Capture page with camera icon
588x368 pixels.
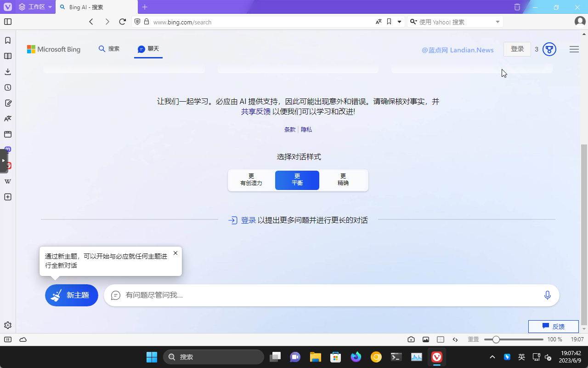411,339
